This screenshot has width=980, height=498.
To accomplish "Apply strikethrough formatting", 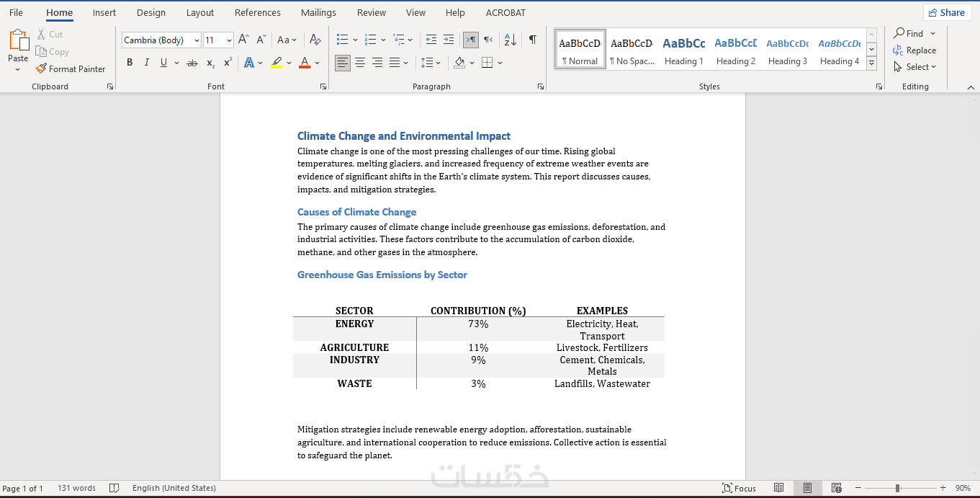I will [192, 63].
